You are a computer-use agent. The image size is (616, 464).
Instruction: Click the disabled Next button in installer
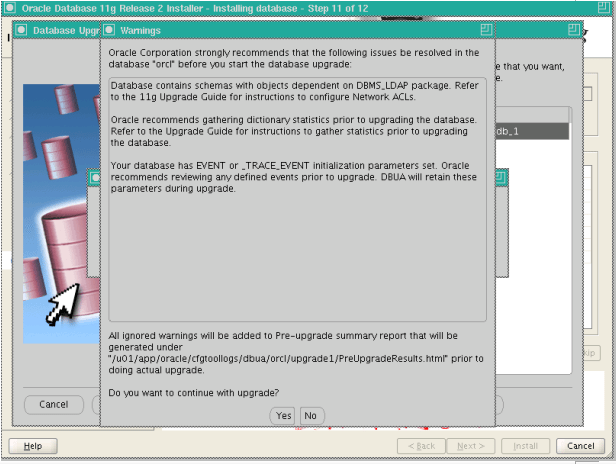(x=471, y=446)
